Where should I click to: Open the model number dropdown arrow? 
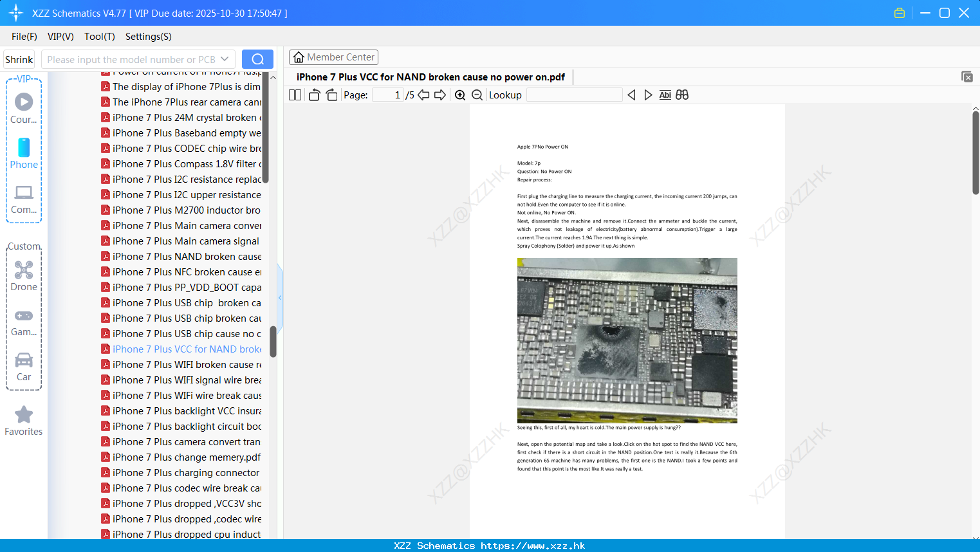225,59
